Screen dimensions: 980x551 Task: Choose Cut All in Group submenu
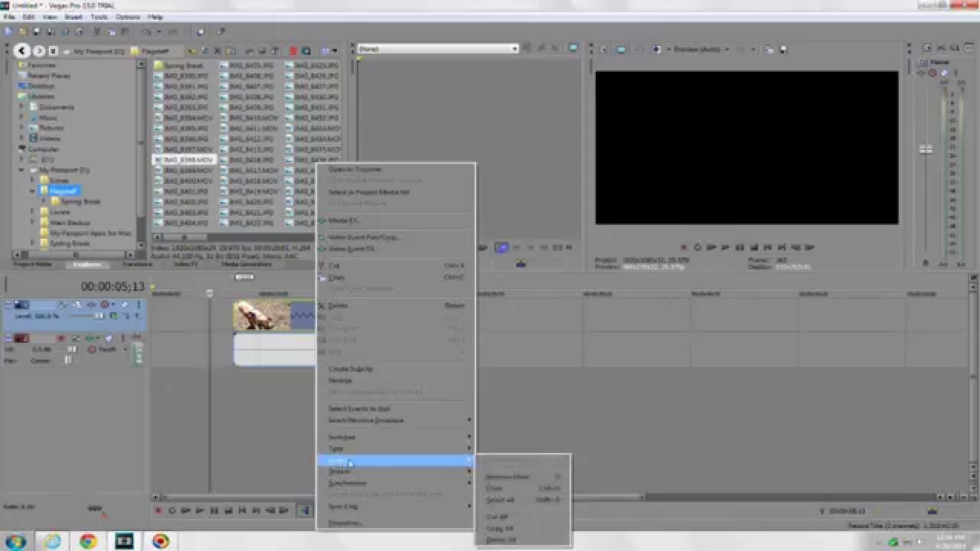coord(523,517)
